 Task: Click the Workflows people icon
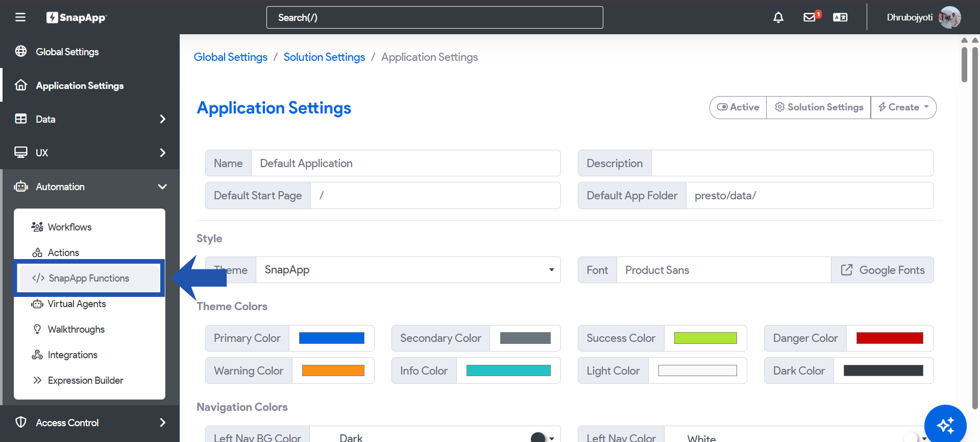click(37, 226)
